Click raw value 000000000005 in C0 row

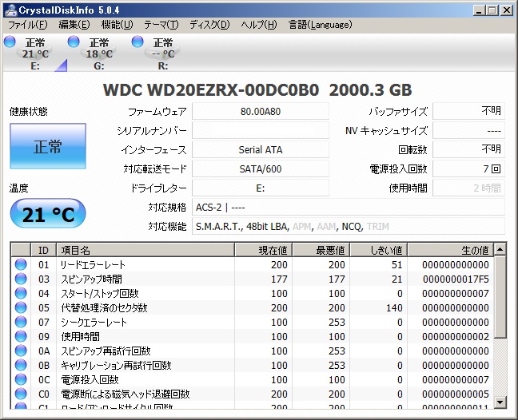[x=456, y=394]
